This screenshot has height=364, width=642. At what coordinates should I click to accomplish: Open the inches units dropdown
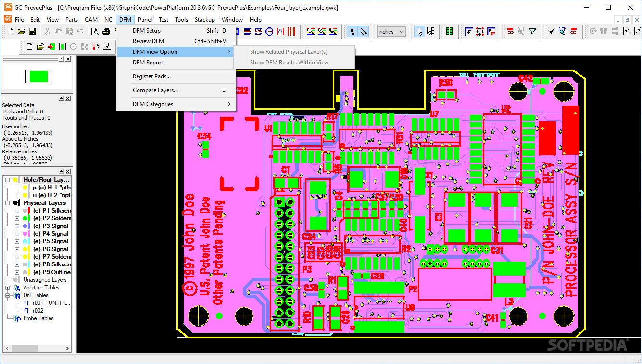pyautogui.click(x=391, y=32)
